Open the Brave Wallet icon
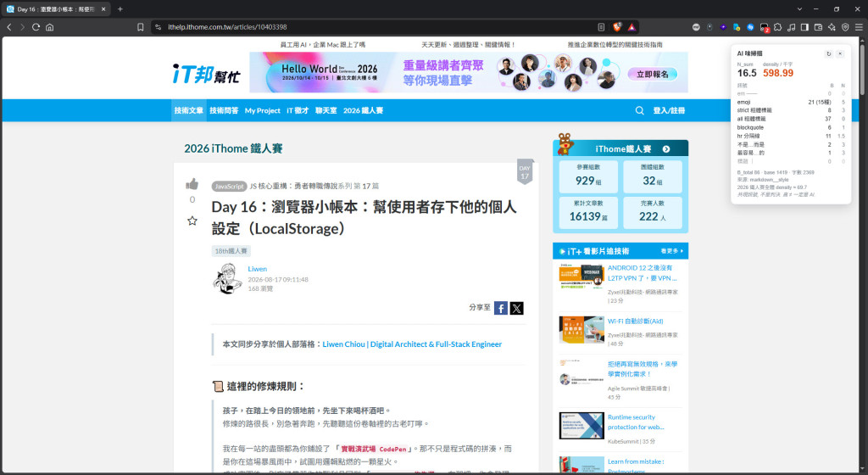The height and width of the screenshot is (475, 868). 818,26
